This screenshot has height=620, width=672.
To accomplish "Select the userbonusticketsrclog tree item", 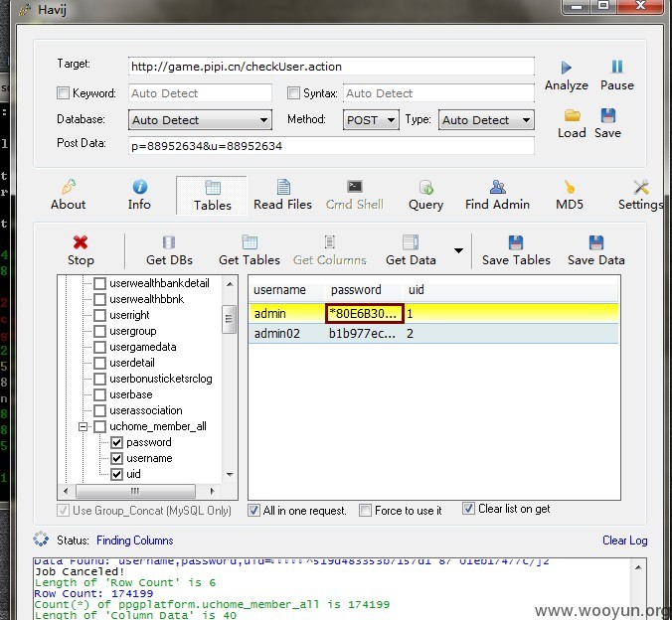I will coord(161,379).
